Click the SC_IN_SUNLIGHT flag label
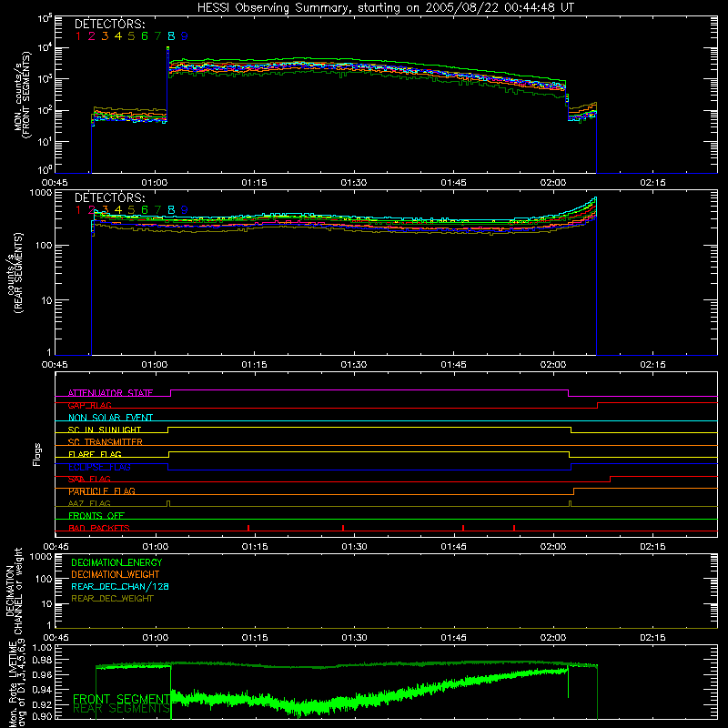728x728 pixels. click(105, 430)
